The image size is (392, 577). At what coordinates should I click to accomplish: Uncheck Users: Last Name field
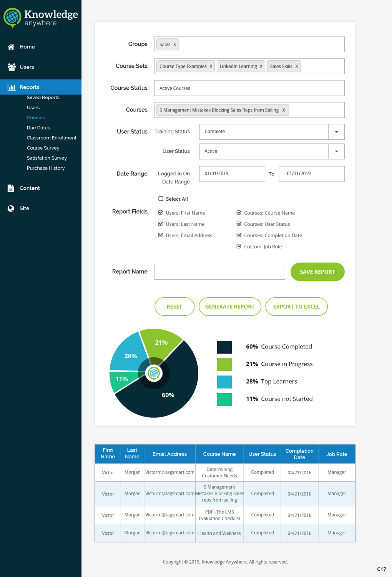coord(161,224)
